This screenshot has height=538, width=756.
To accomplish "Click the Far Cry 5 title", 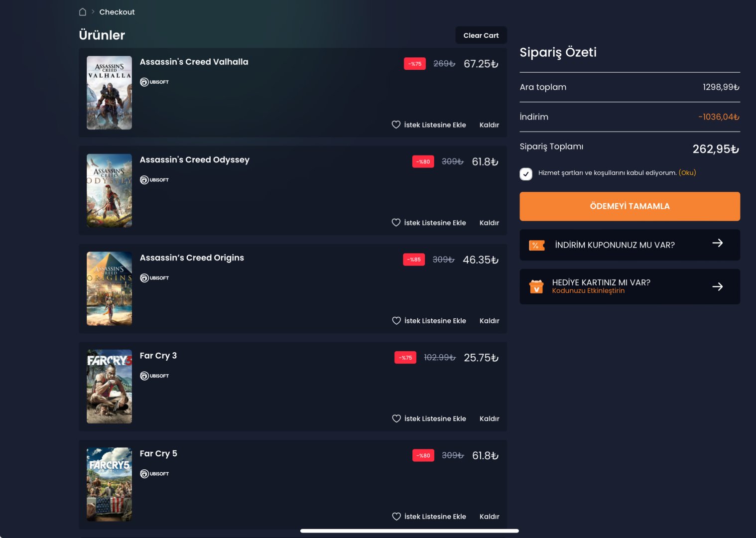I will (x=158, y=453).
